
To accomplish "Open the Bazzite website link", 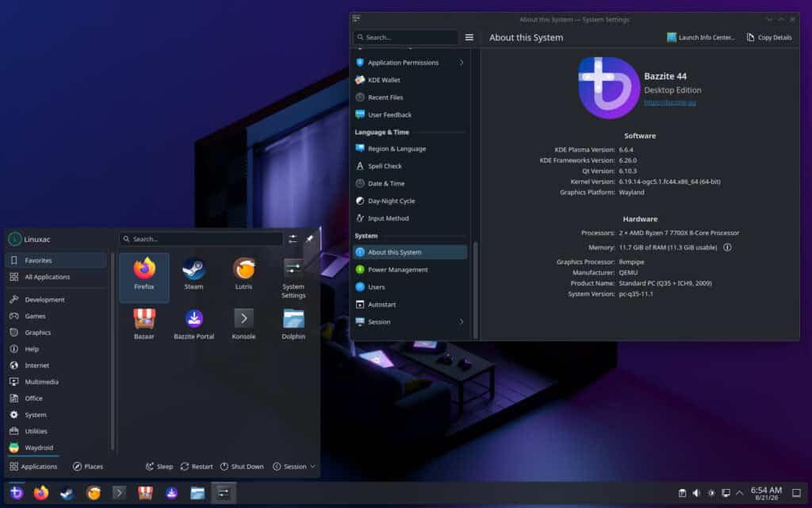I will [669, 102].
